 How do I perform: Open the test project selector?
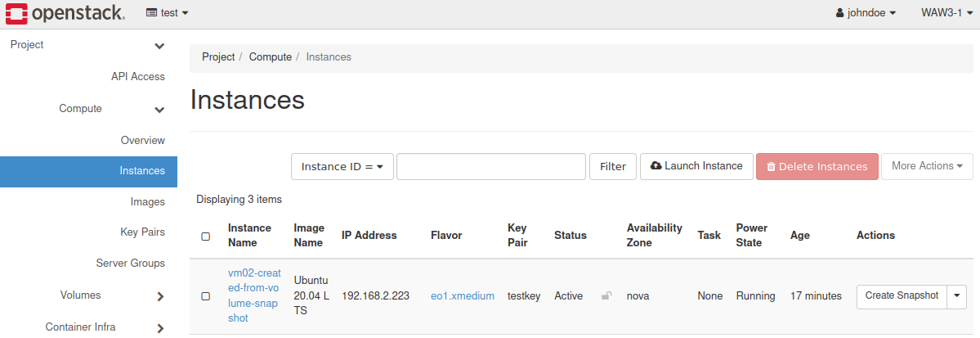point(167,13)
